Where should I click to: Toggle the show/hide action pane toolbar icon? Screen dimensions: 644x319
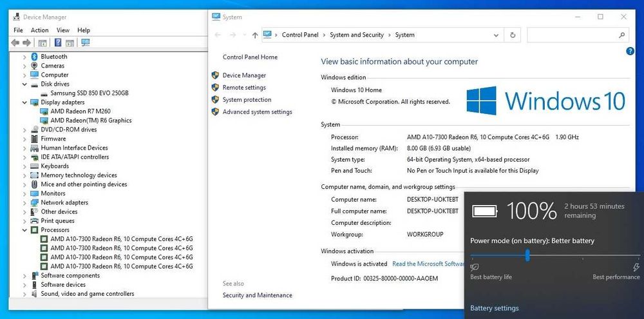point(70,43)
